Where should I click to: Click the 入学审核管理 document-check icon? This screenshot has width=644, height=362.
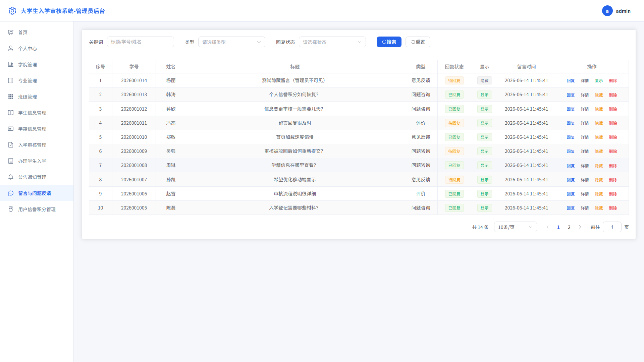tap(11, 145)
